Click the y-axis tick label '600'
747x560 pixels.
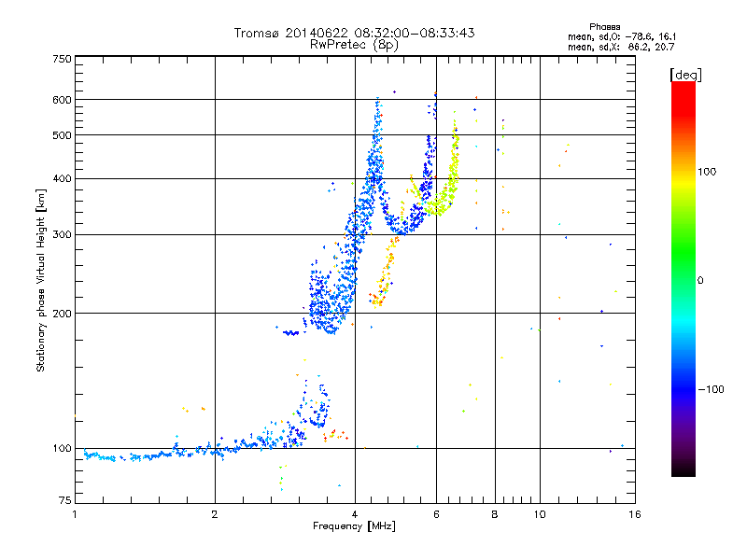[63, 100]
